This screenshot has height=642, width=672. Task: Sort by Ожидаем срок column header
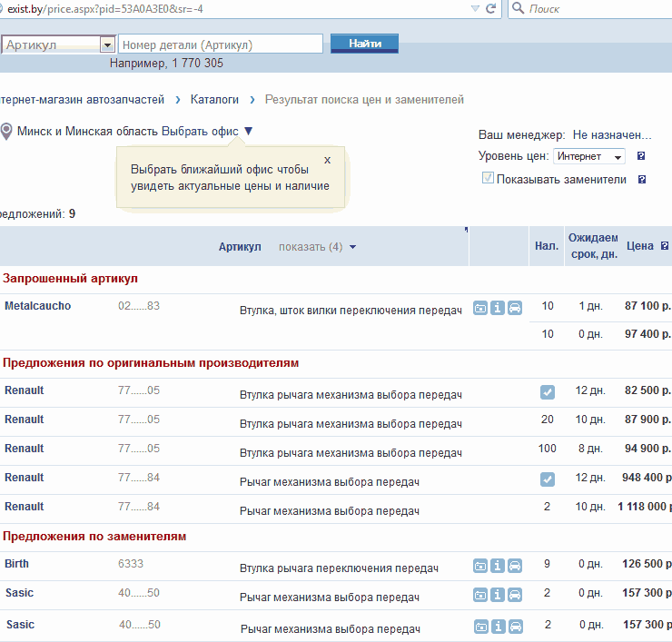594,246
